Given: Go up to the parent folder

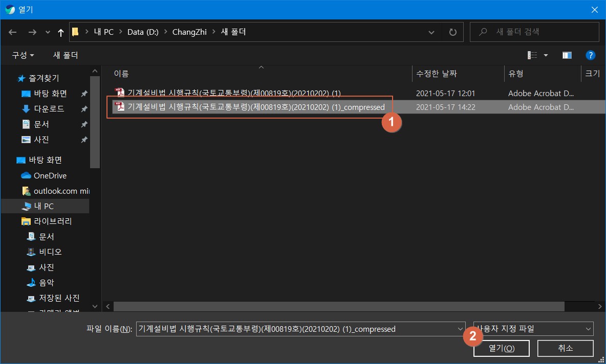Looking at the screenshot, I should point(60,32).
